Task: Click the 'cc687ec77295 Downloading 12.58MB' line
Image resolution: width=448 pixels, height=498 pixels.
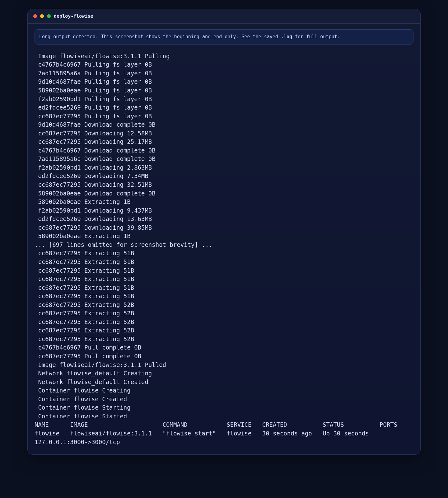Action: click(x=95, y=133)
